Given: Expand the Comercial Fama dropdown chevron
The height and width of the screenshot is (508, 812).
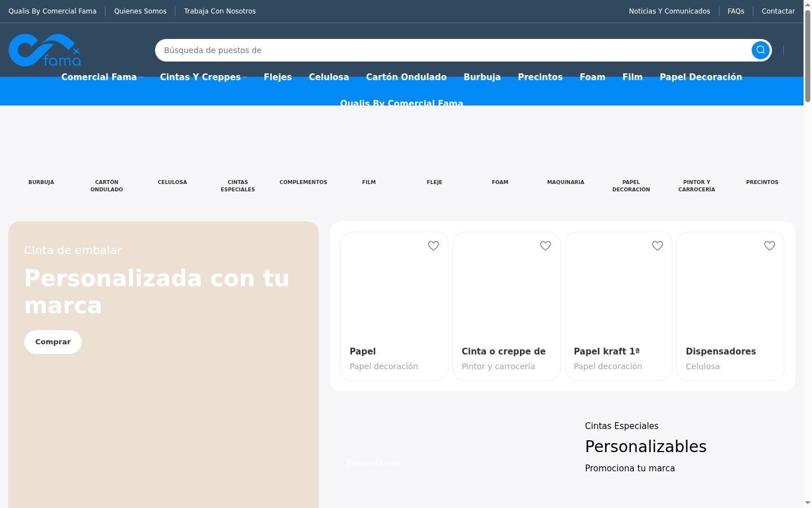Looking at the screenshot, I should pyautogui.click(x=141, y=77).
